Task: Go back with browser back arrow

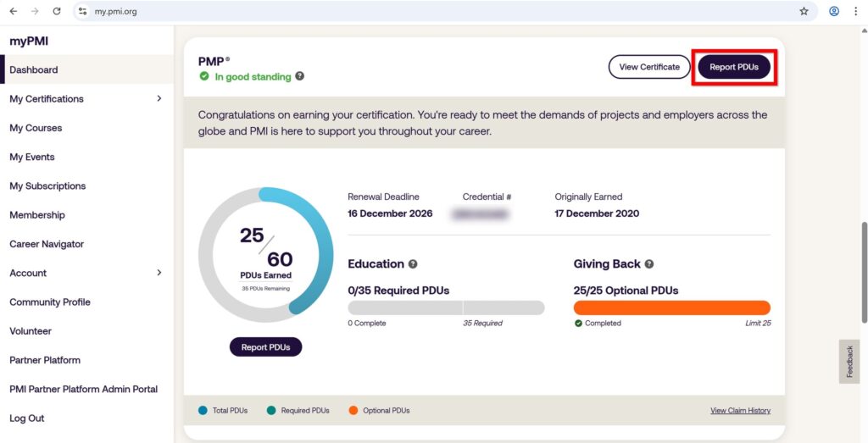Action: [x=13, y=12]
